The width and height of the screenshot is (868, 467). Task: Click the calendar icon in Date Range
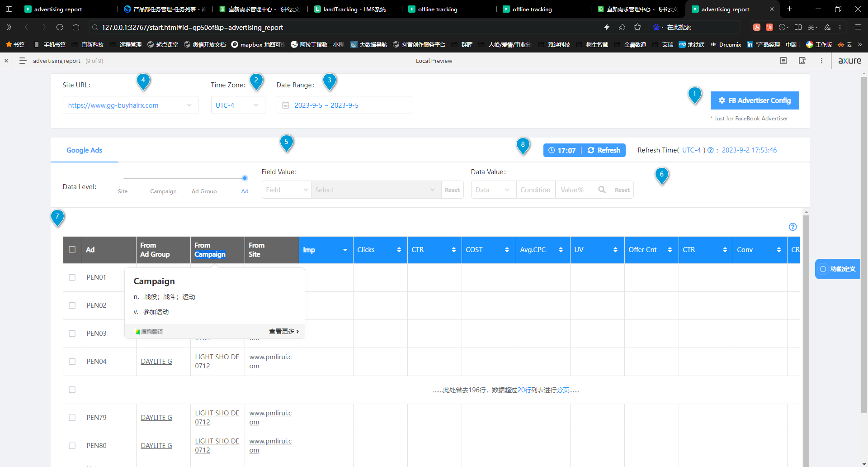coord(285,105)
